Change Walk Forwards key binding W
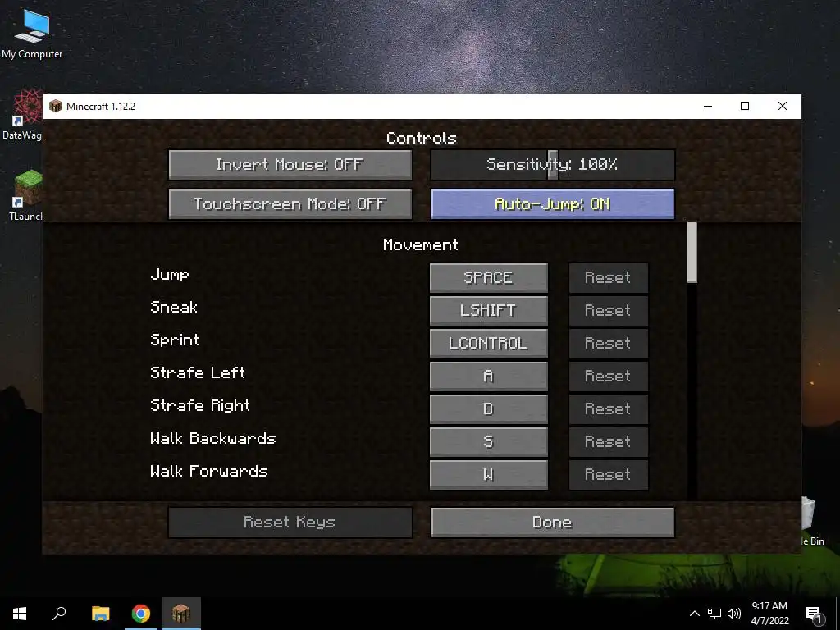Image resolution: width=840 pixels, height=630 pixels. [x=489, y=475]
